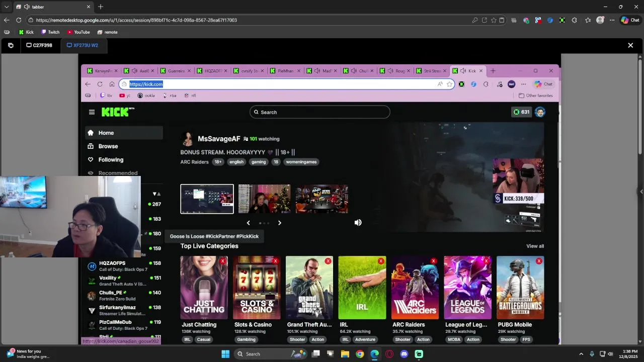Open Discord from the taskbar

pyautogui.click(x=404, y=354)
